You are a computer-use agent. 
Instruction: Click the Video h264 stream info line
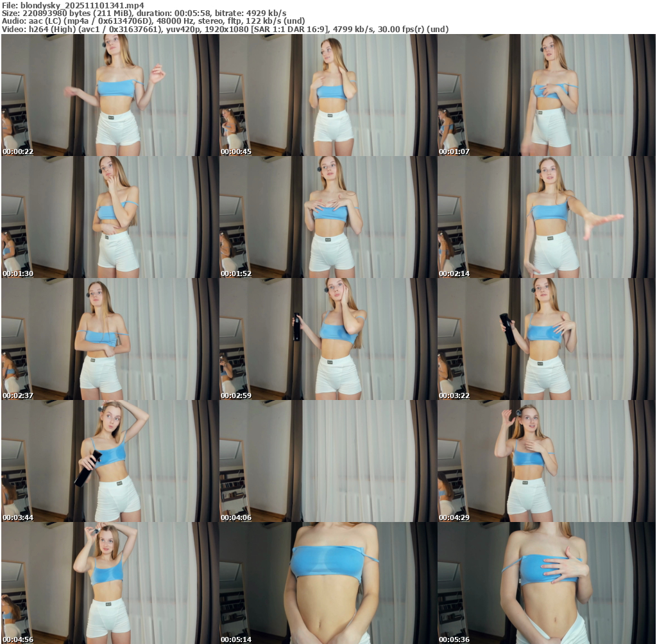(x=225, y=29)
